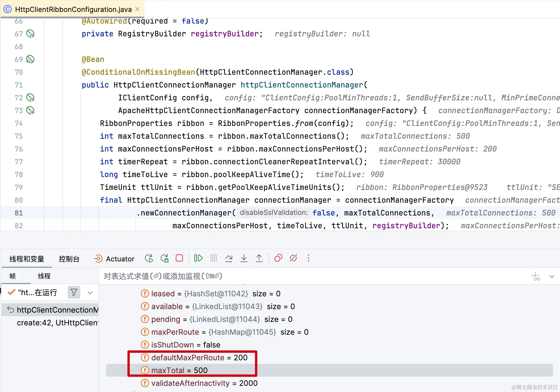Toggle the thread filter button
The image size is (560, 392).
[74, 292]
